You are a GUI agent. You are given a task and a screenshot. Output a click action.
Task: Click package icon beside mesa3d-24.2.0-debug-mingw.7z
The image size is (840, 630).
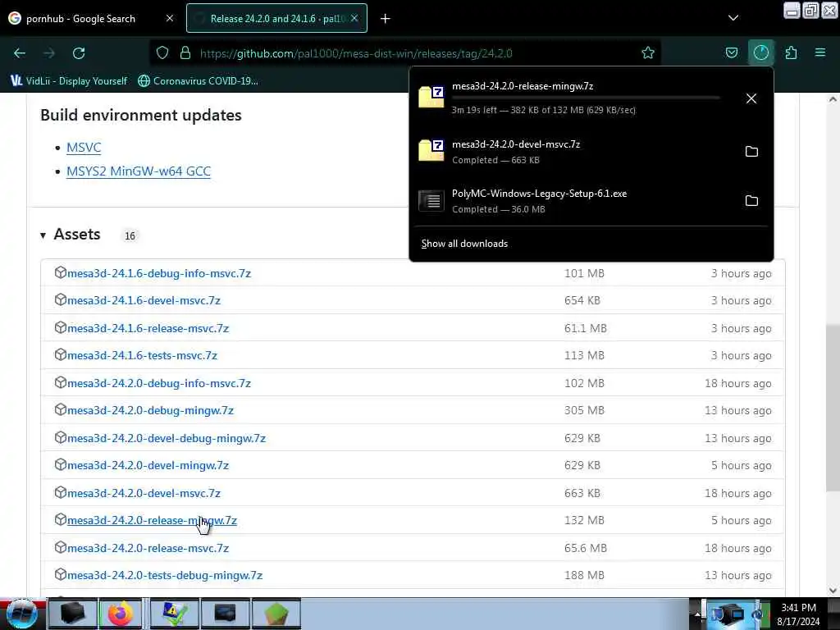[x=60, y=410]
